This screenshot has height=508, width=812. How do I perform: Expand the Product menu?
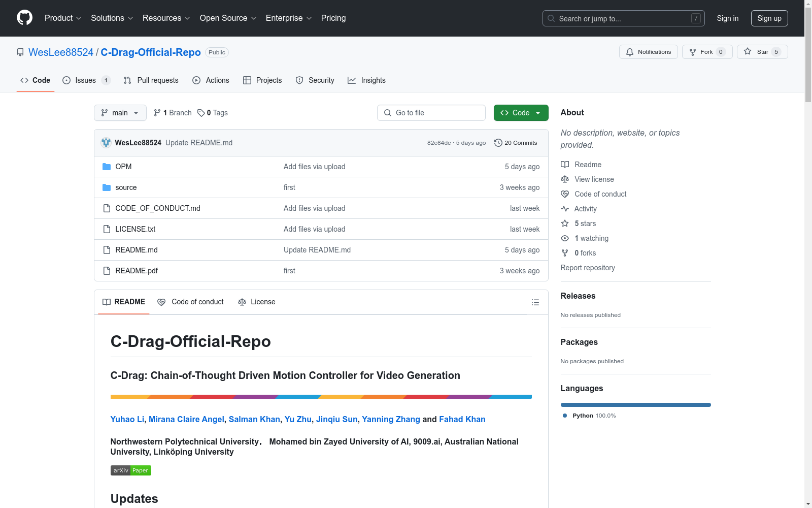click(x=63, y=18)
